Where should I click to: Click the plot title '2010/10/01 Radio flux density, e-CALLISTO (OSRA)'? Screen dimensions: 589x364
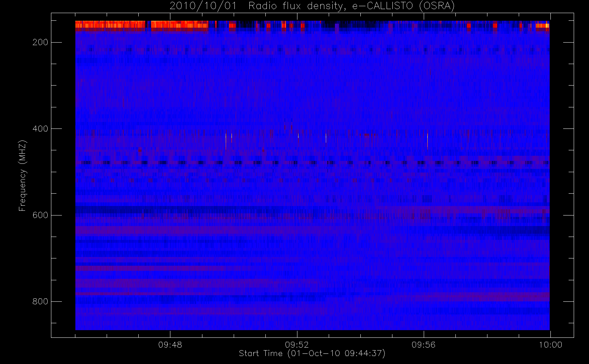(312, 6)
